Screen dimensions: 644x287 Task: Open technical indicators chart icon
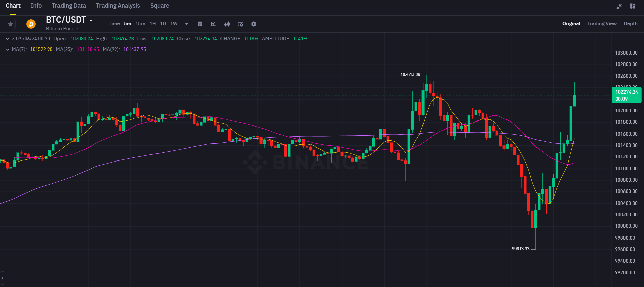click(x=213, y=24)
